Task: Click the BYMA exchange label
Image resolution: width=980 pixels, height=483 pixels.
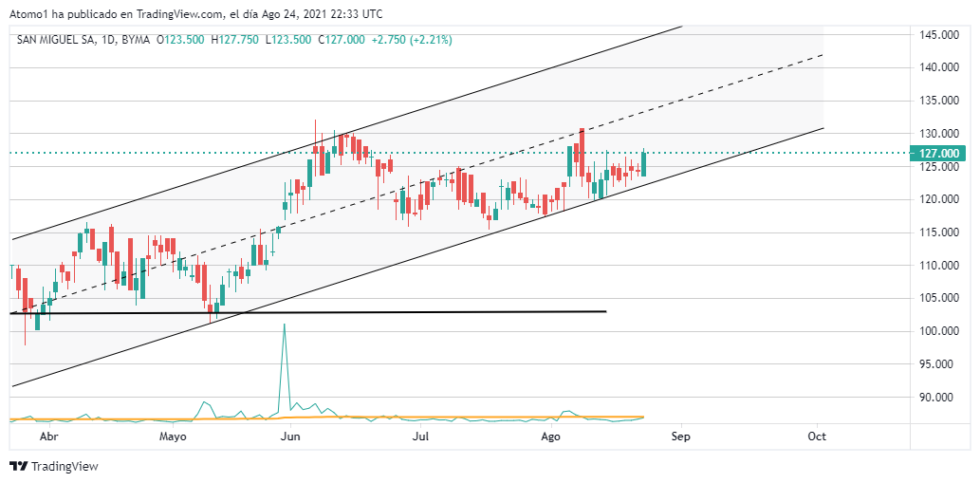Action: 136,39
